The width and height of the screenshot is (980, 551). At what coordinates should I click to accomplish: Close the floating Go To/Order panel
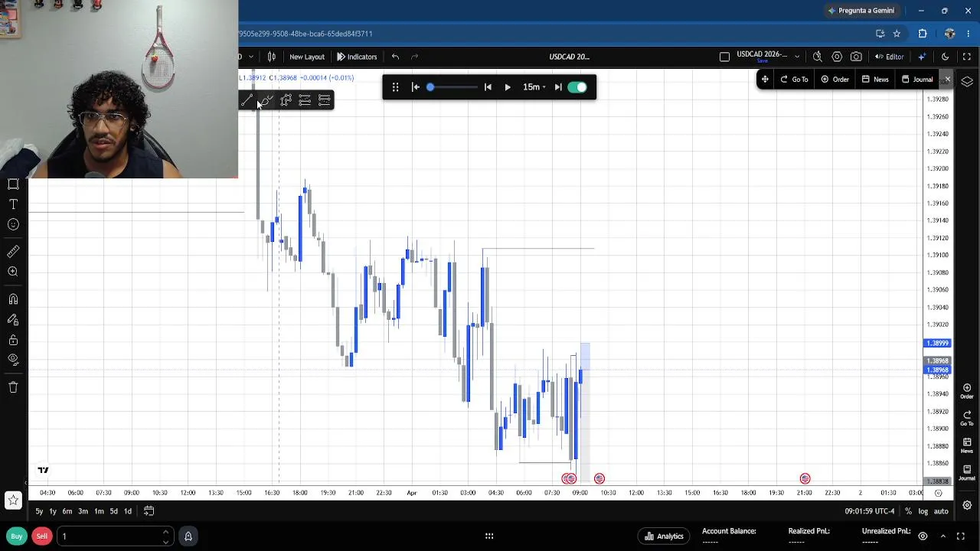click(x=947, y=80)
